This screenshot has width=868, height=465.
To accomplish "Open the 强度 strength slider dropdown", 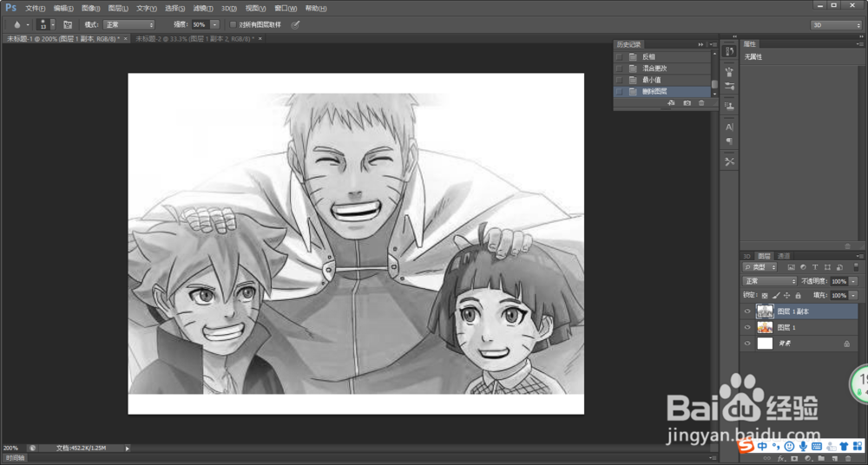I will (x=214, y=25).
